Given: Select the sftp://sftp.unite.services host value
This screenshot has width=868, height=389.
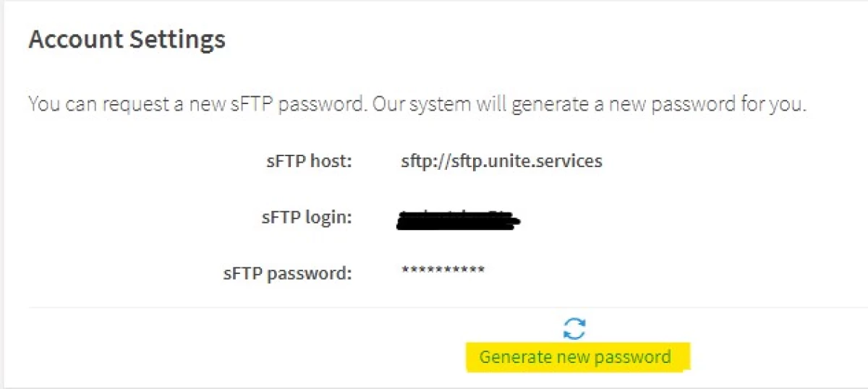Looking at the screenshot, I should point(501,161).
